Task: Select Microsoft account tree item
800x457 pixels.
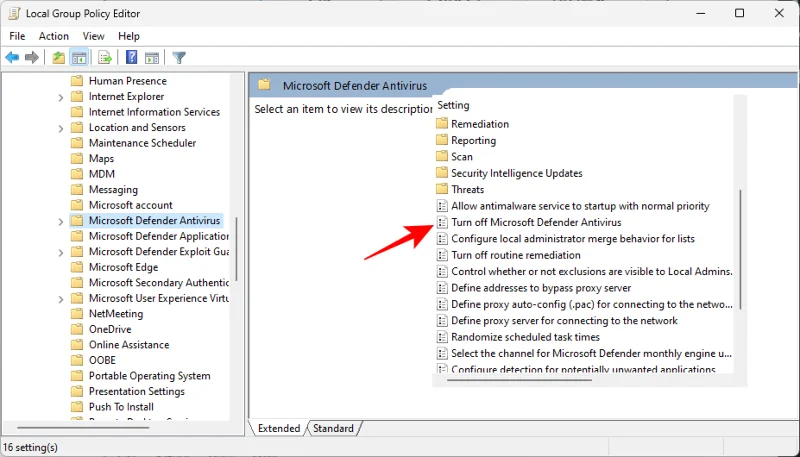Action: [x=131, y=205]
